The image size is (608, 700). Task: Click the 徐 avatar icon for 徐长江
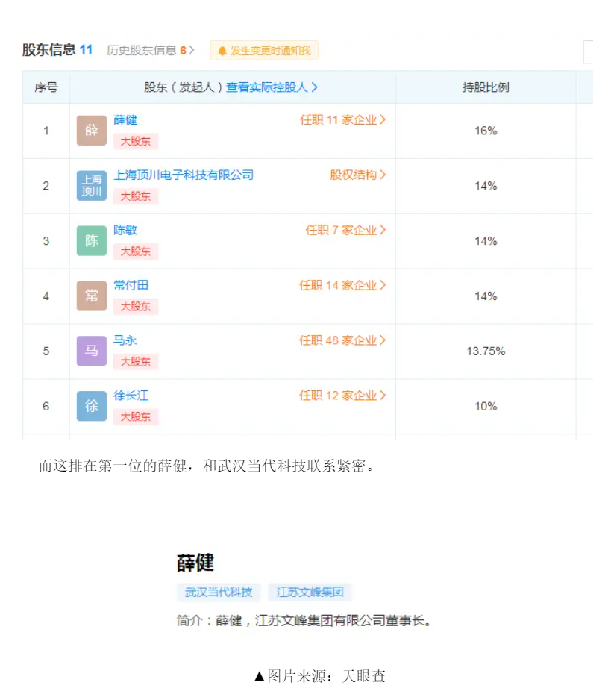tap(92, 406)
